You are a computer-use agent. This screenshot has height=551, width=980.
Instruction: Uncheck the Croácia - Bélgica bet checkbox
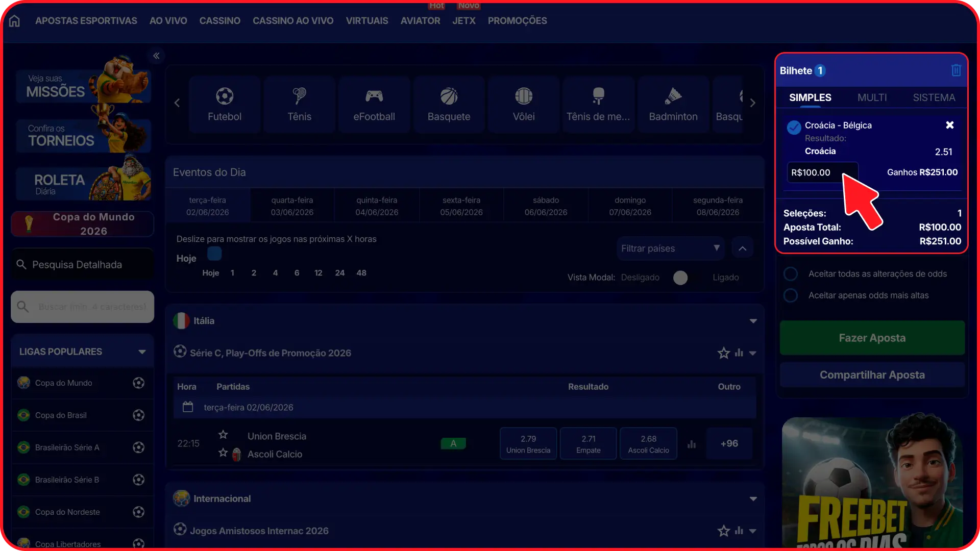tap(794, 127)
